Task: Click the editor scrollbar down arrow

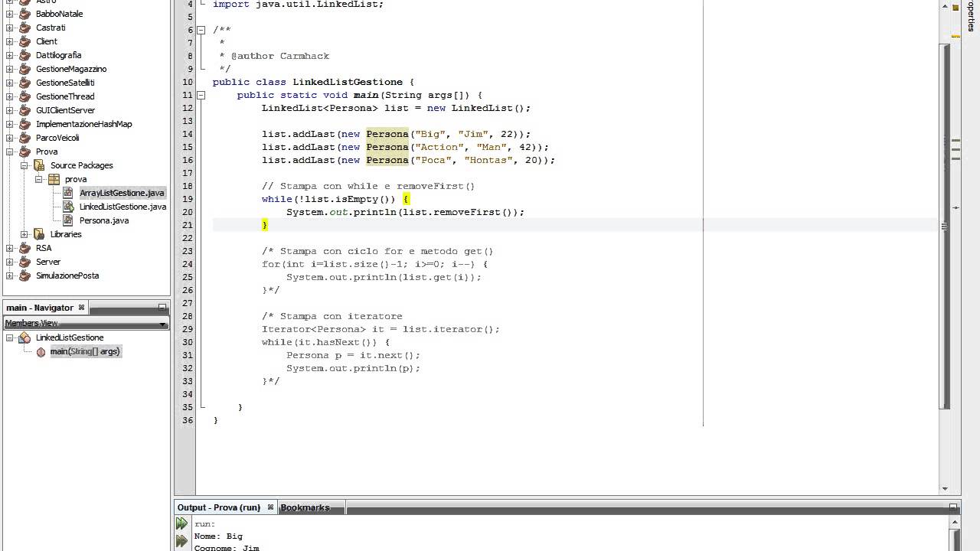Action: point(945,489)
